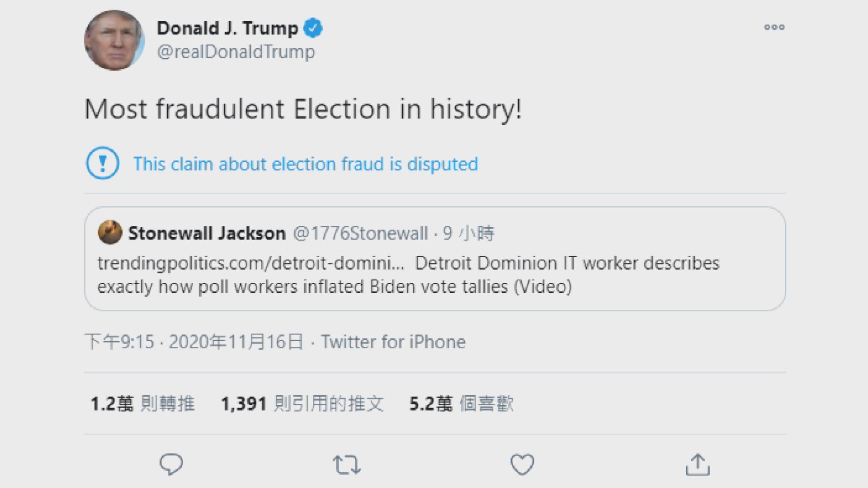Click the tweet text 'Most fraudulent Election in history!'
The image size is (868, 488).
(x=303, y=108)
